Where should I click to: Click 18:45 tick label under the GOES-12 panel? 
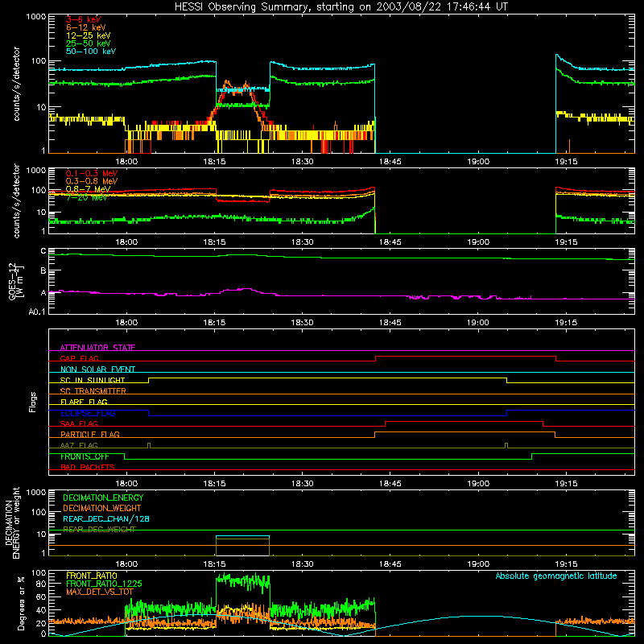[x=390, y=323]
